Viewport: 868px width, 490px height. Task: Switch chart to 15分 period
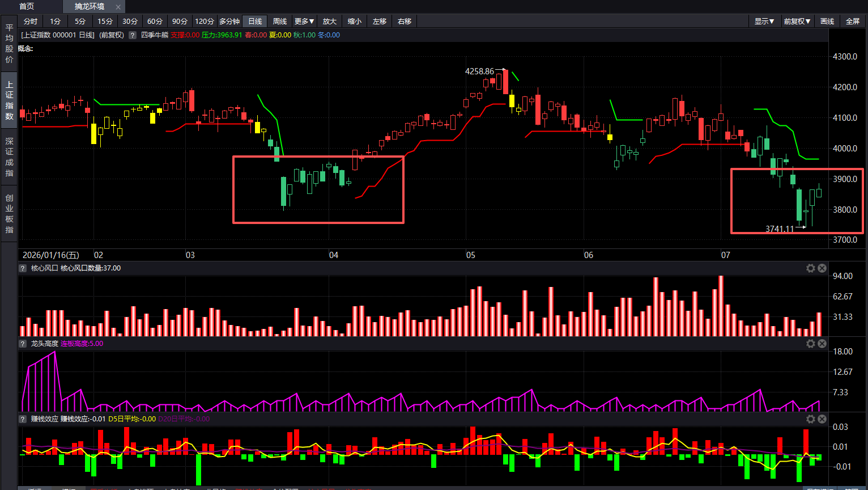click(x=105, y=21)
